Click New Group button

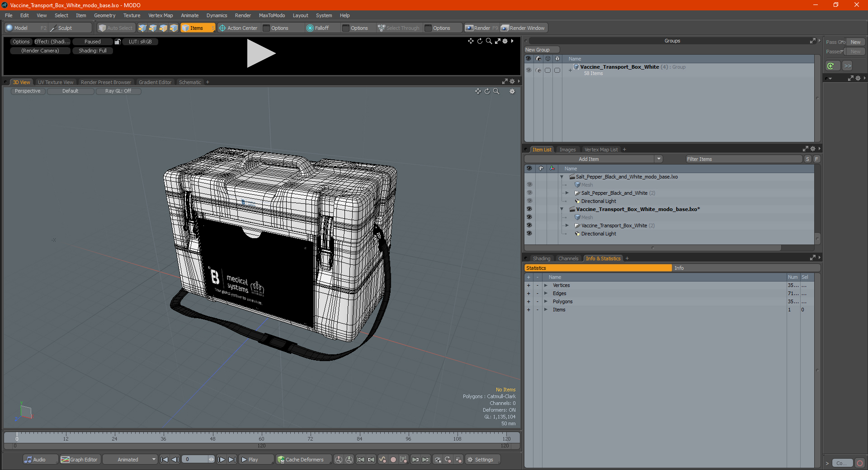tap(542, 50)
